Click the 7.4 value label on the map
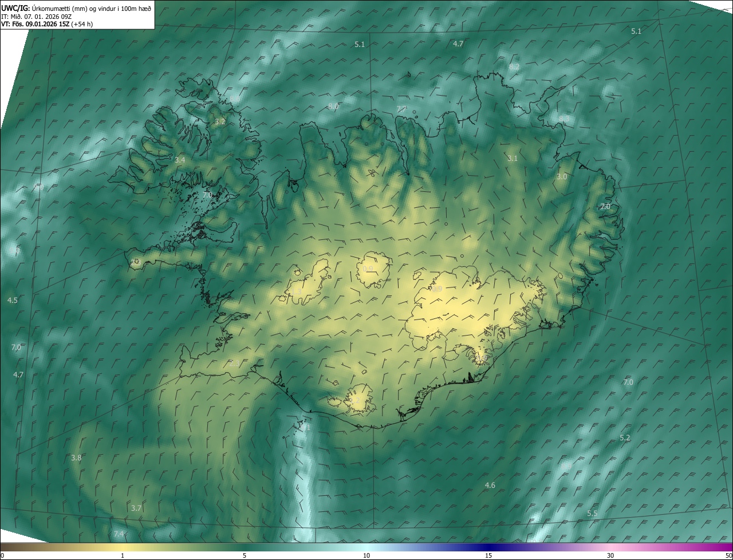The height and width of the screenshot is (560, 733). 119,534
